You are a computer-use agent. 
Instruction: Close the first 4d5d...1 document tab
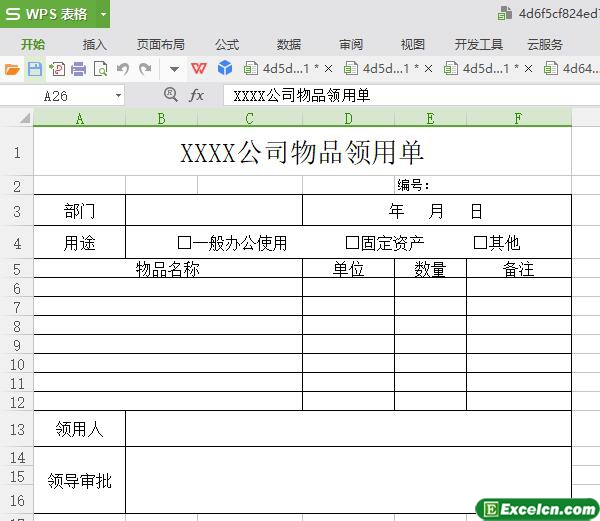pos(328,69)
